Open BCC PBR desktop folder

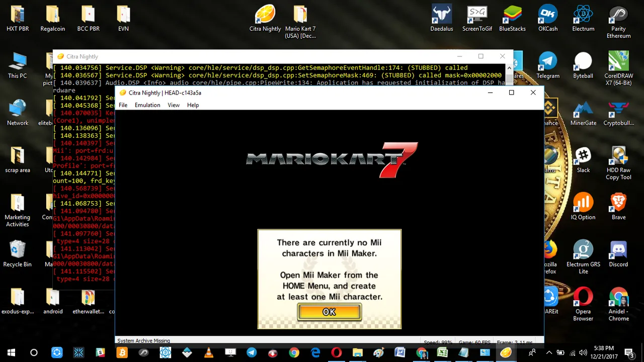(88, 19)
